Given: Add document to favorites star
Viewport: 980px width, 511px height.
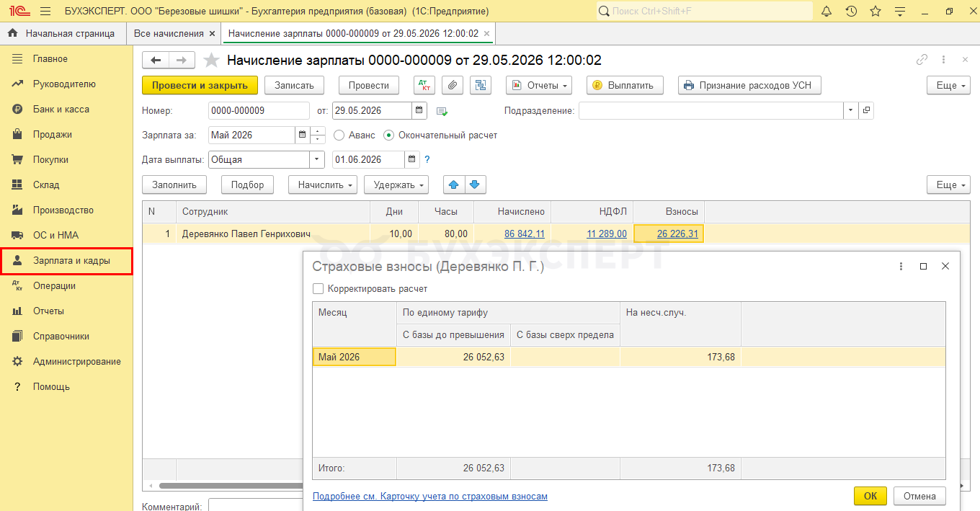Looking at the screenshot, I should (x=210, y=60).
